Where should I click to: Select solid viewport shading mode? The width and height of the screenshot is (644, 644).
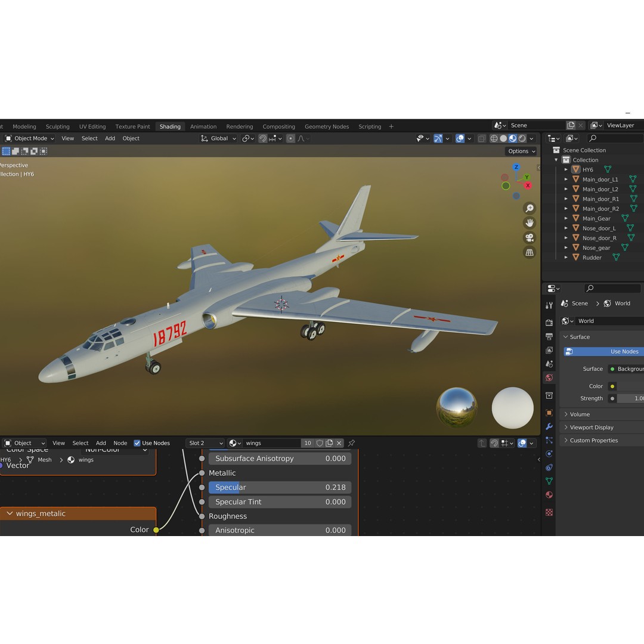click(503, 138)
